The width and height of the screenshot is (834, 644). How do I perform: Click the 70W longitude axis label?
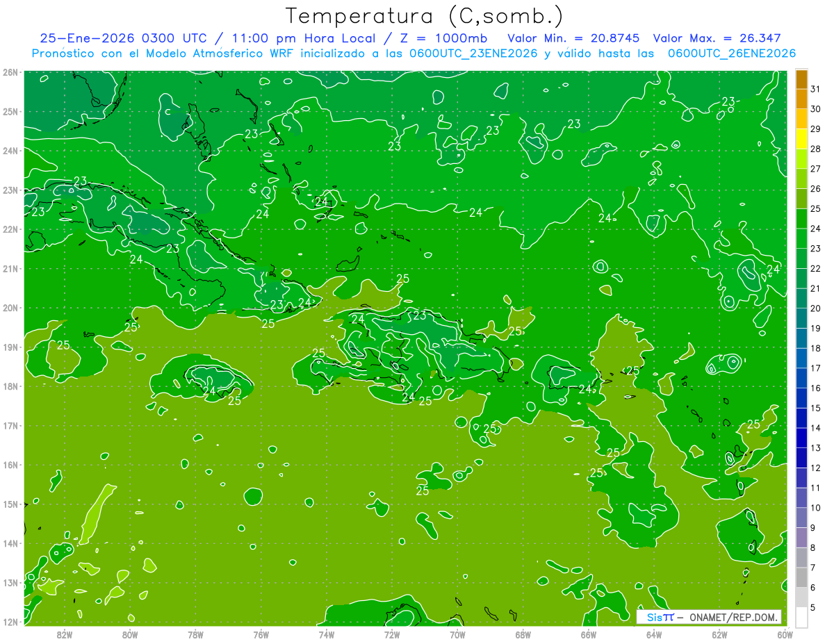pyautogui.click(x=457, y=634)
